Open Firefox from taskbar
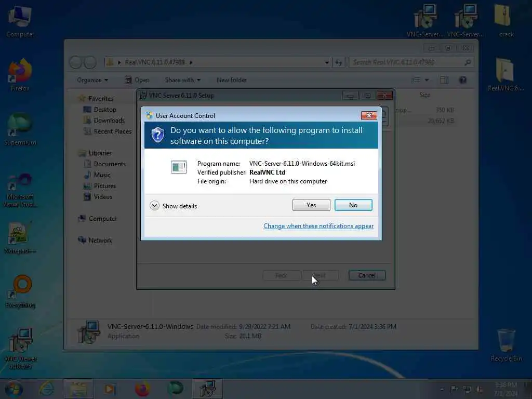Image resolution: width=532 pixels, height=399 pixels. tap(142, 389)
